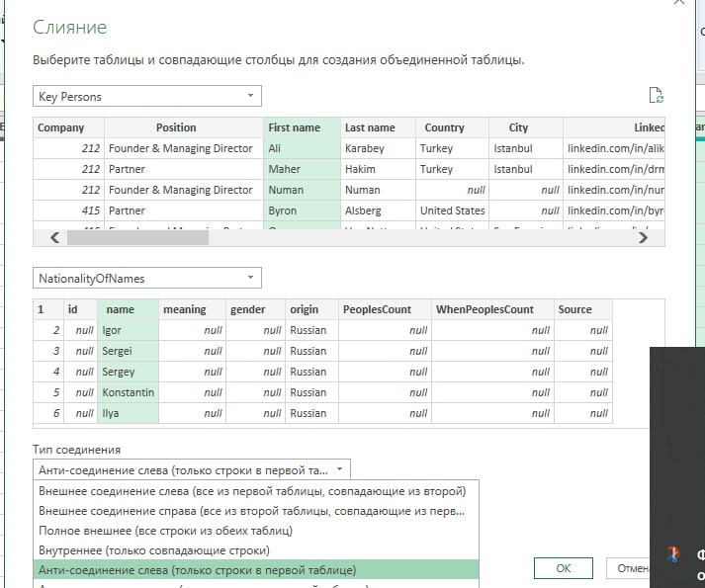
Task: Select the gender column header
Action: pos(256,309)
